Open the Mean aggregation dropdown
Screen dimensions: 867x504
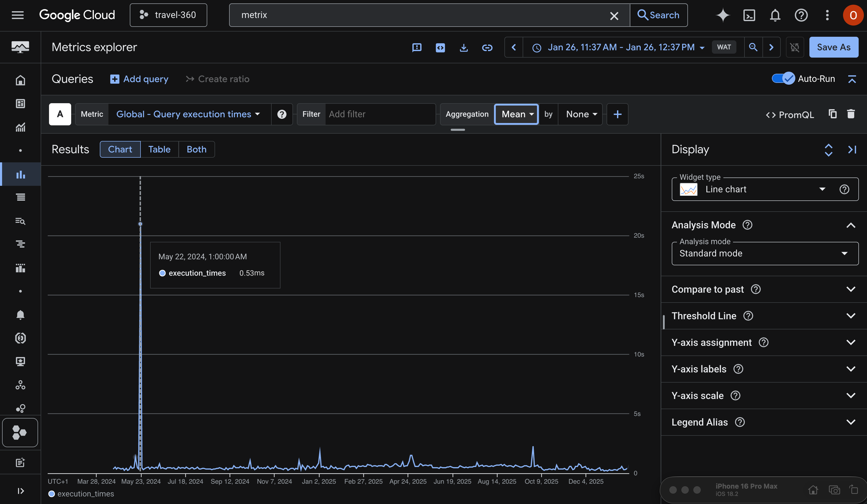(516, 114)
